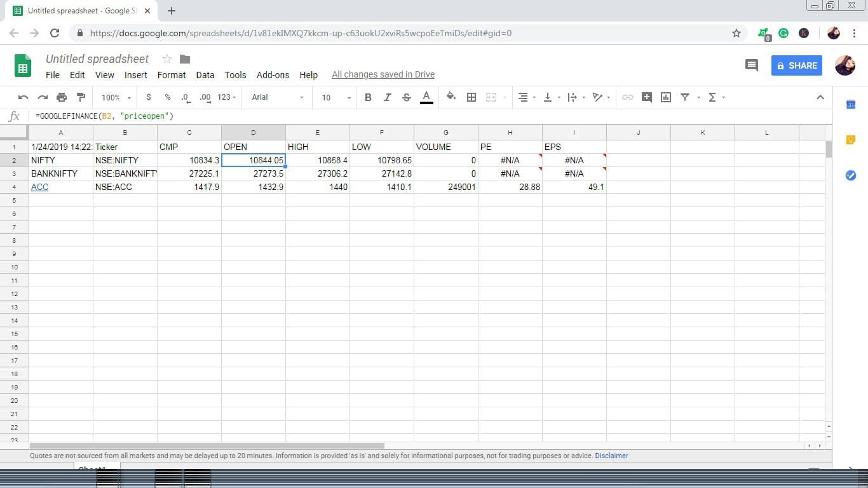Open the File menu
This screenshot has height=488, width=868.
(53, 75)
